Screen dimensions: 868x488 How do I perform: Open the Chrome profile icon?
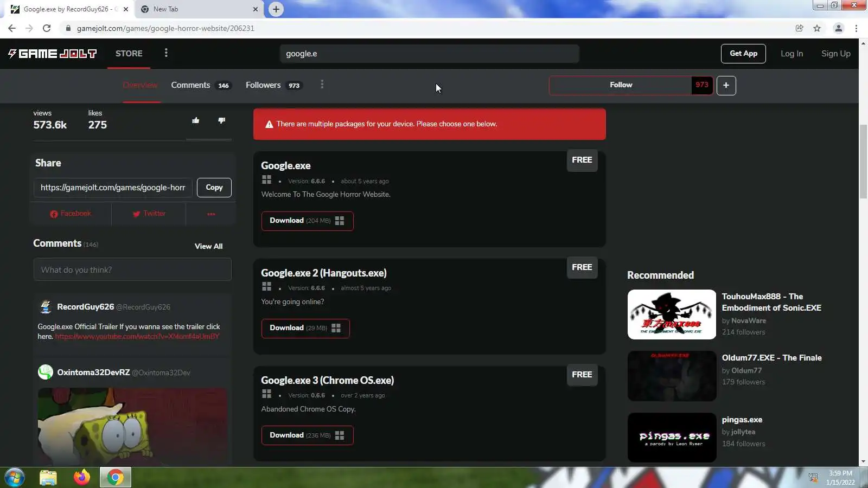838,28
